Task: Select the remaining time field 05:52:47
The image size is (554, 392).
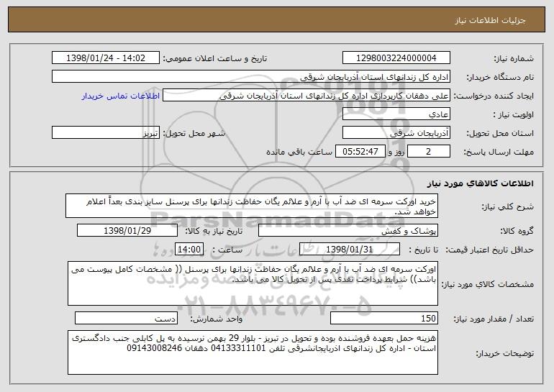Action: (360, 151)
